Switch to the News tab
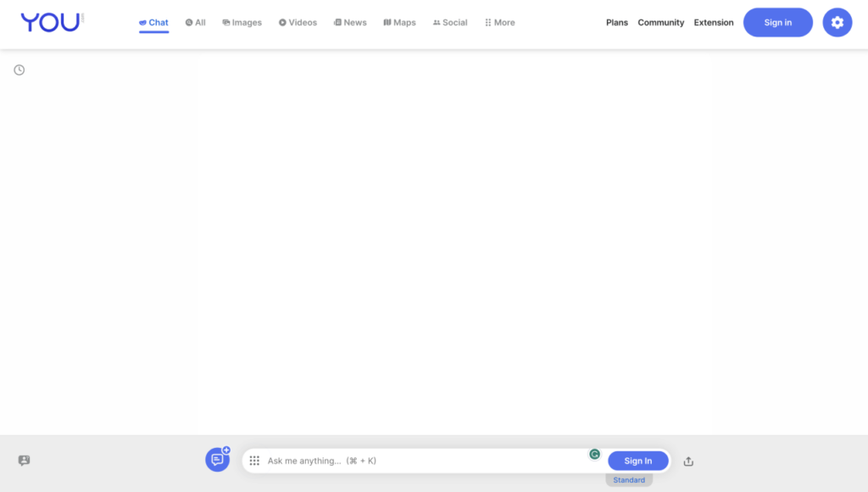868x492 pixels. (350, 22)
